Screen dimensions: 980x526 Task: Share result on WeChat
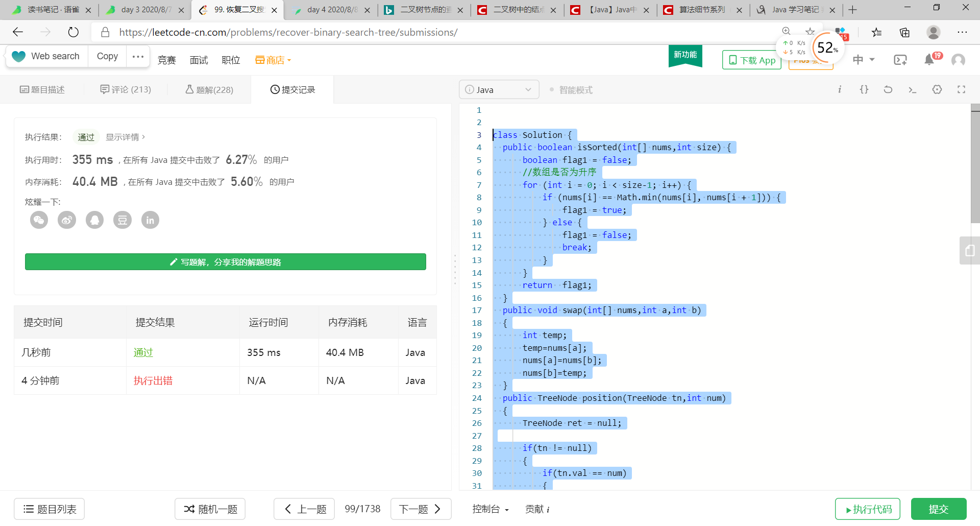coord(39,220)
